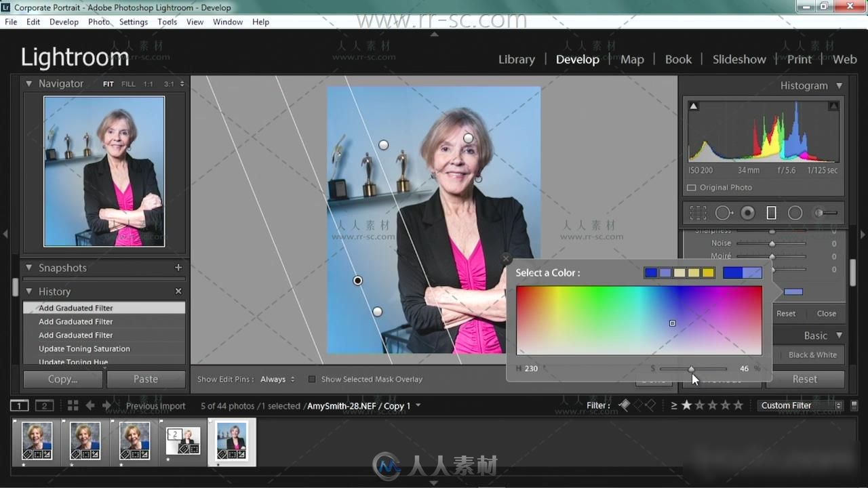Select the fifth filmstrip thumbnail

232,441
